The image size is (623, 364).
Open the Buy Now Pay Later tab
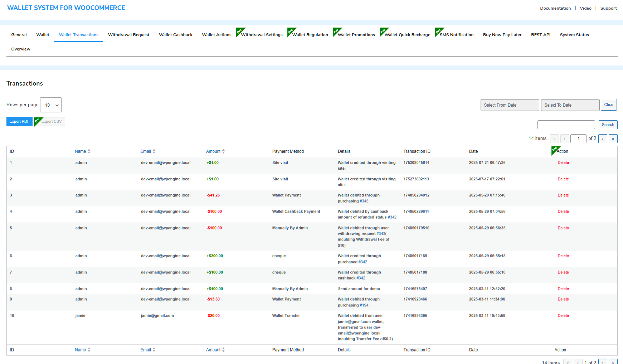pyautogui.click(x=502, y=35)
